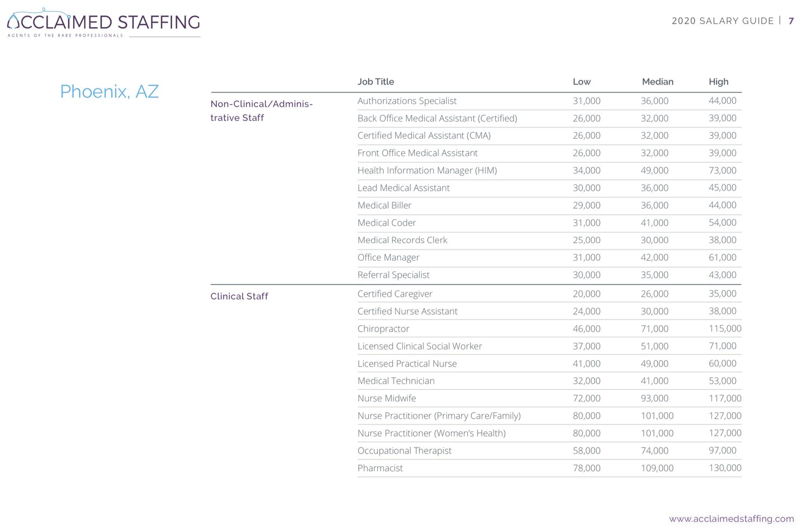Click the Medical Technician job title
812x531 pixels.
tap(396, 381)
